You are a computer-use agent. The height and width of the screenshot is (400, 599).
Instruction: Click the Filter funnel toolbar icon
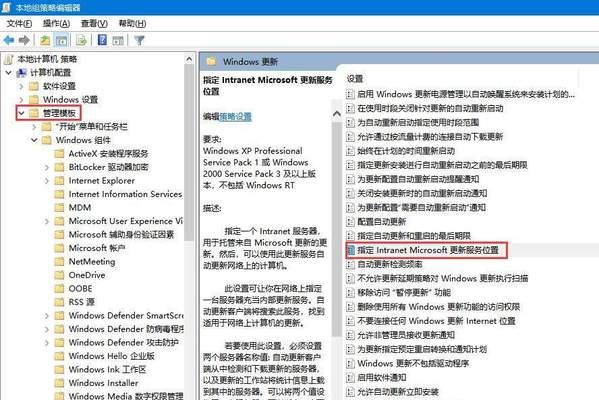139,40
